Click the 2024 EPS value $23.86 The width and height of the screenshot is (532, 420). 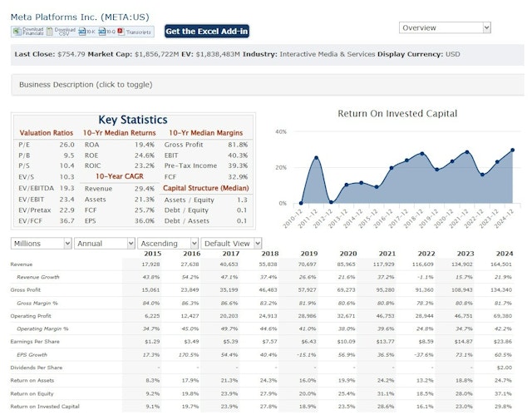pyautogui.click(x=503, y=342)
